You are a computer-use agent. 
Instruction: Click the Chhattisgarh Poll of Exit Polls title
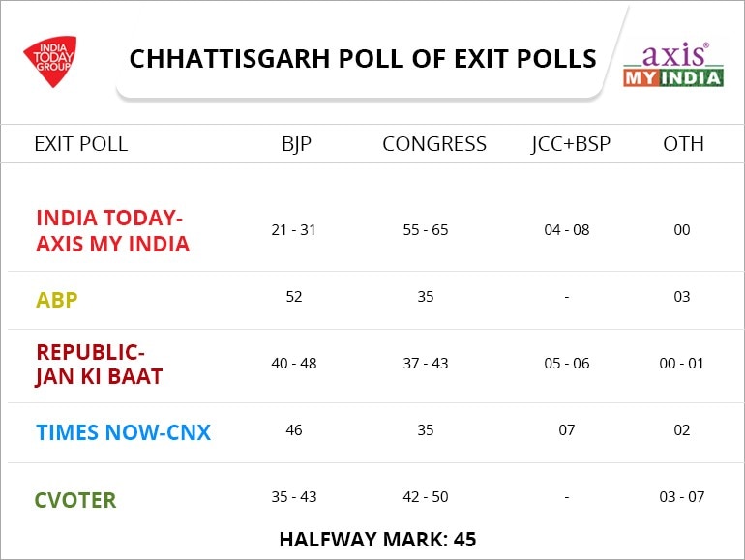coord(363,59)
